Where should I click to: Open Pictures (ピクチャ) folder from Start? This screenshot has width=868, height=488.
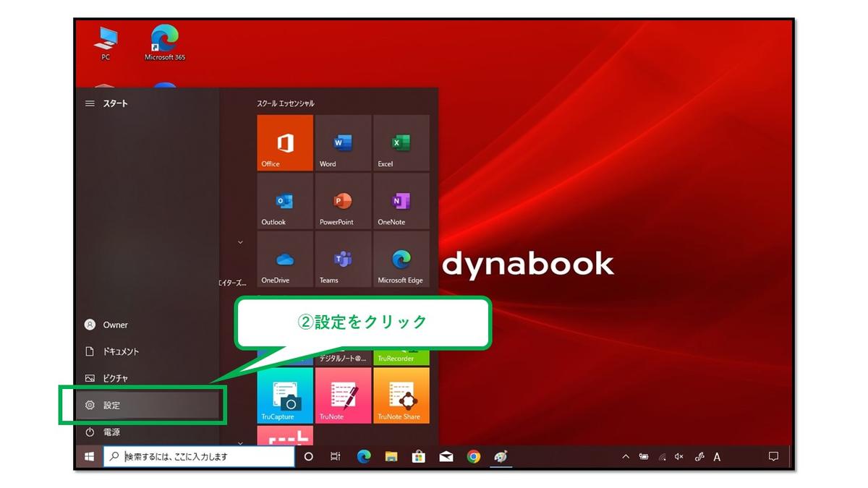coord(148,378)
